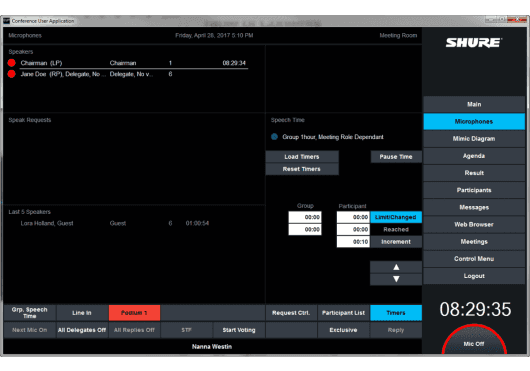Screen dimensions: 530x371
Task: Click the Participant limit time field
Action: (353, 217)
